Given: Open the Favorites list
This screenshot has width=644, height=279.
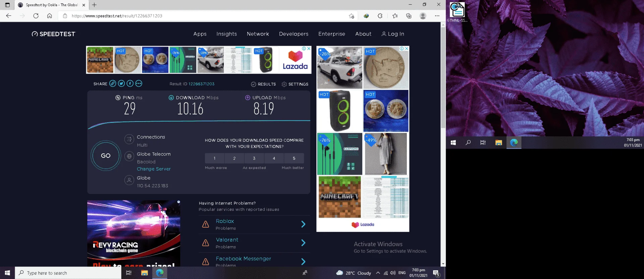Looking at the screenshot, I should [x=395, y=16].
